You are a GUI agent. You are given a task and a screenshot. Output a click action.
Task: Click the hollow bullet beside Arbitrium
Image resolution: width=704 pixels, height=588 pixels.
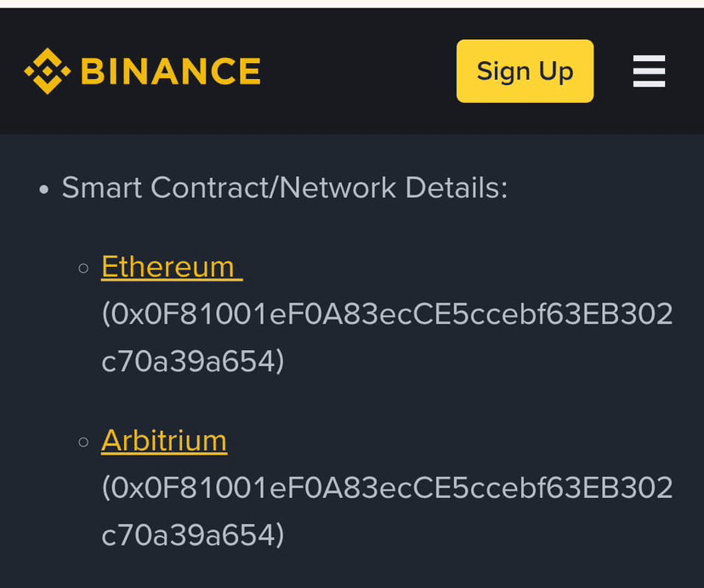[x=83, y=442]
